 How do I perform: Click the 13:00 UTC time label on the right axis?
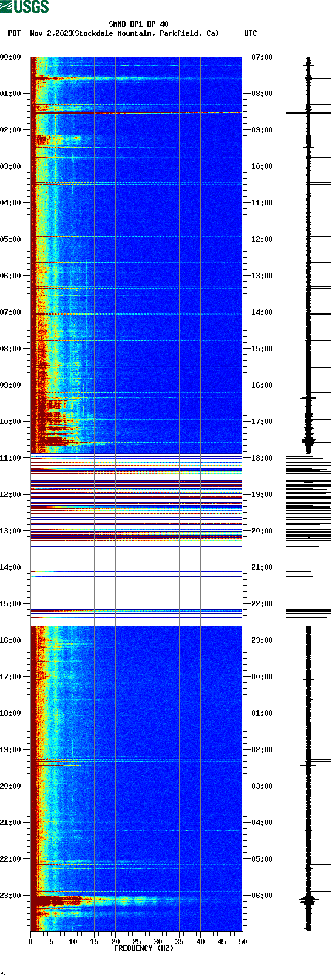click(262, 276)
